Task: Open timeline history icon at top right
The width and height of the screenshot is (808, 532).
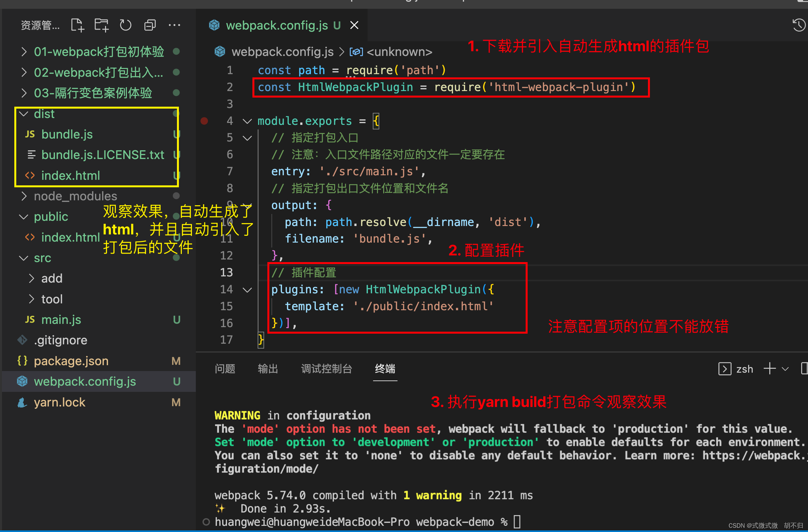Action: tap(799, 25)
